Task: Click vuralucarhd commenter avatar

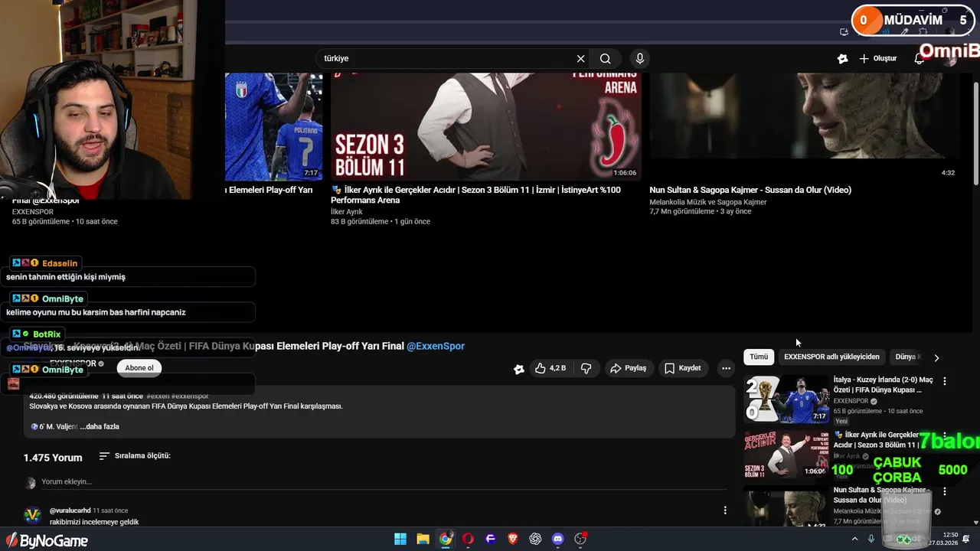Action: (x=32, y=515)
